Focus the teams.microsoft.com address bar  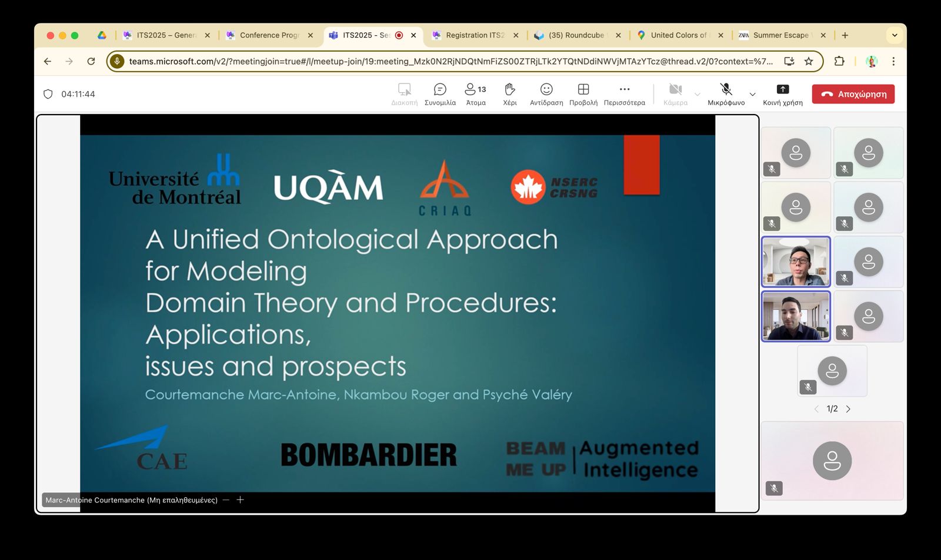(x=451, y=61)
